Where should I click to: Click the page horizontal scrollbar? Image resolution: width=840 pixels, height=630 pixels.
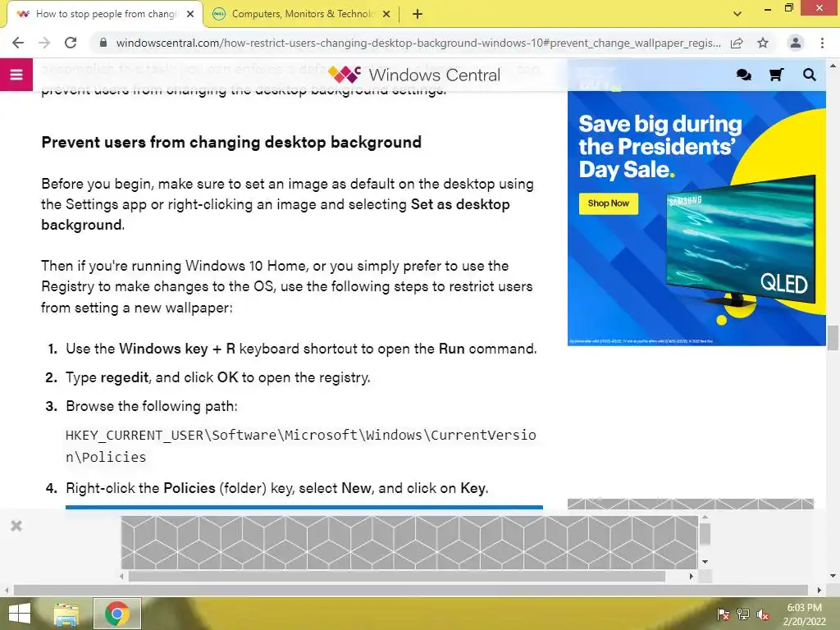410,590
